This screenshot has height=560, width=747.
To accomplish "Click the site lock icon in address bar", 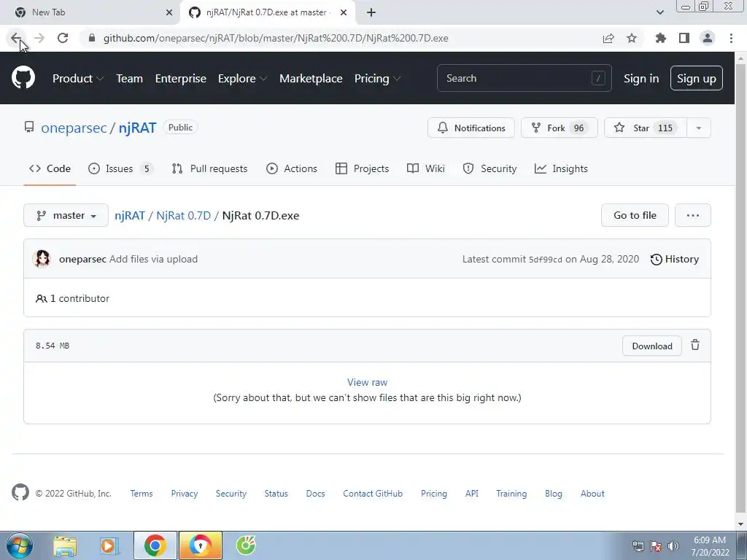I will click(x=92, y=38).
